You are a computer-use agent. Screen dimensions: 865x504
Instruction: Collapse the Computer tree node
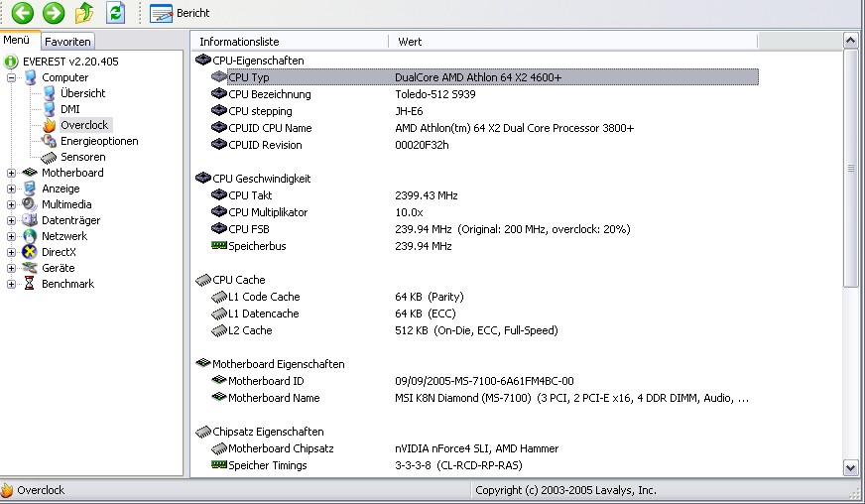11,77
